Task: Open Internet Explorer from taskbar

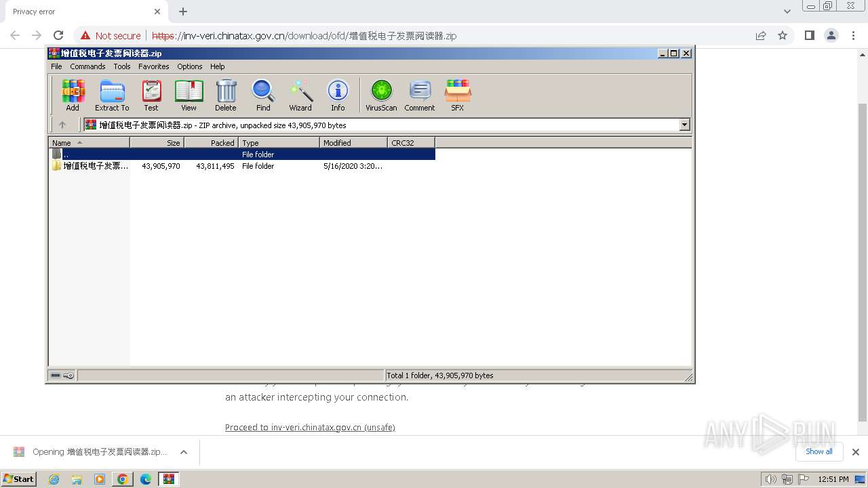Action: click(54, 479)
